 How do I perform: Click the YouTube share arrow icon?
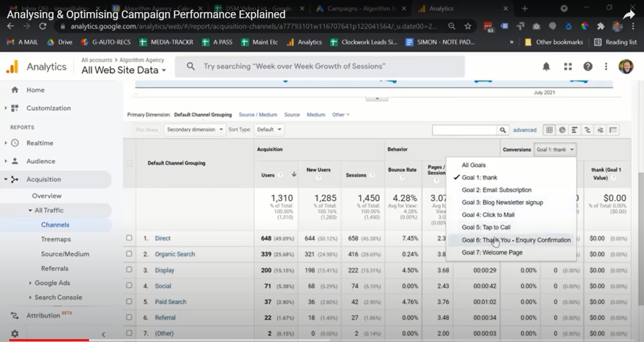tap(628, 15)
